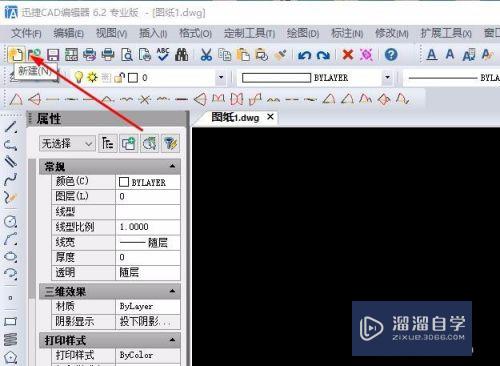Click the pink burst icon beside the red X
Viewport: 500px width, 366px height.
tap(366, 55)
